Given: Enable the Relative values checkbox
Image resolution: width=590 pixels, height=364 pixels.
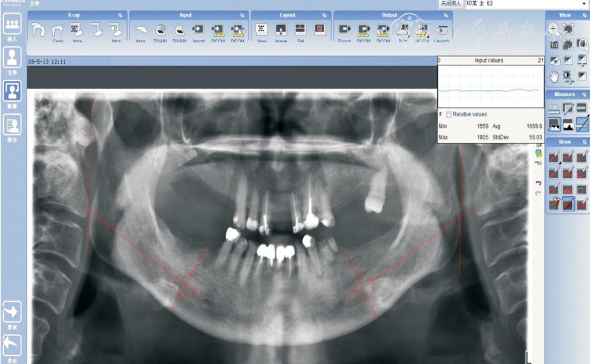Looking at the screenshot, I should [449, 114].
